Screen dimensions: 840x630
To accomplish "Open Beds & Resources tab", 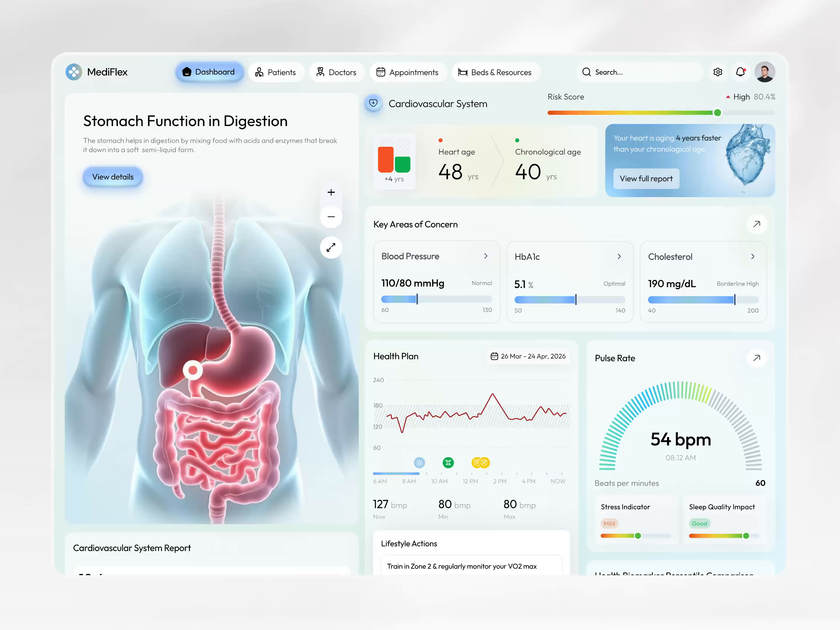I will pos(496,72).
